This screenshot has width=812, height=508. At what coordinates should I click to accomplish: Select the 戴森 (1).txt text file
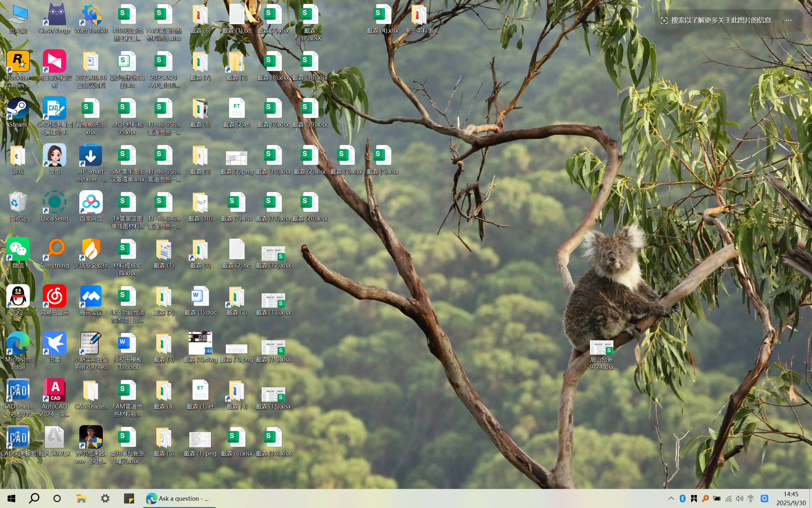pyautogui.click(x=237, y=19)
